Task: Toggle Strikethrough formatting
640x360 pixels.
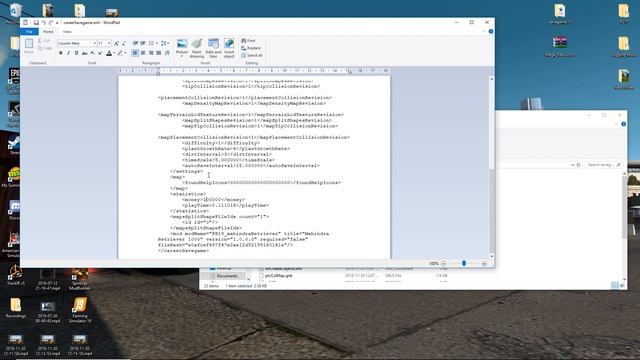Action: pos(84,53)
